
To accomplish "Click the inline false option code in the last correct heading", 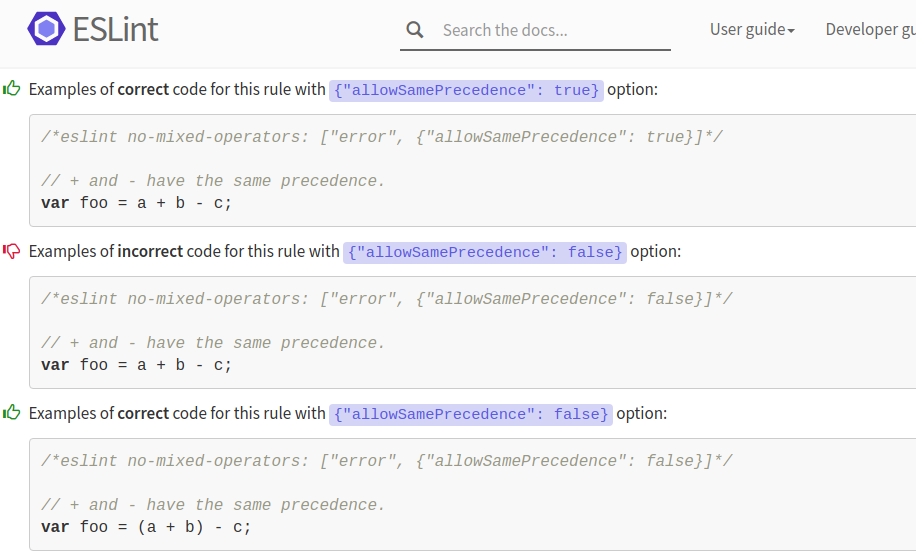I will 470,414.
